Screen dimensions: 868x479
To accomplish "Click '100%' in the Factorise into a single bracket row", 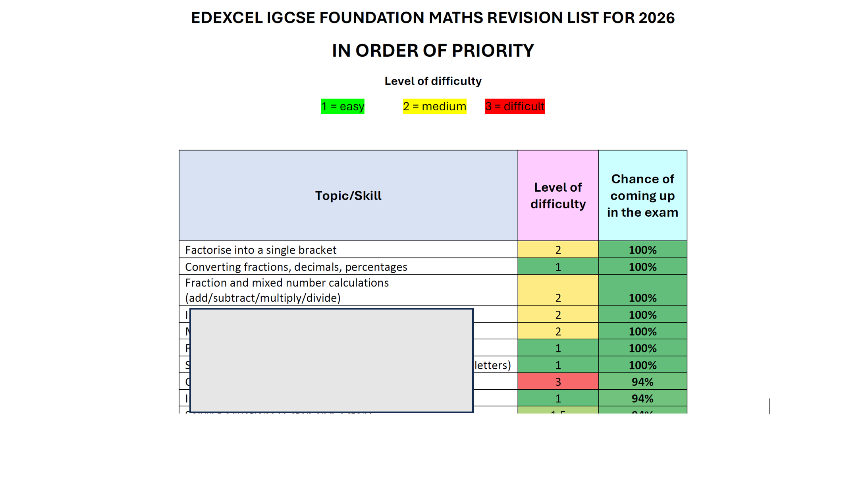I will [x=642, y=250].
